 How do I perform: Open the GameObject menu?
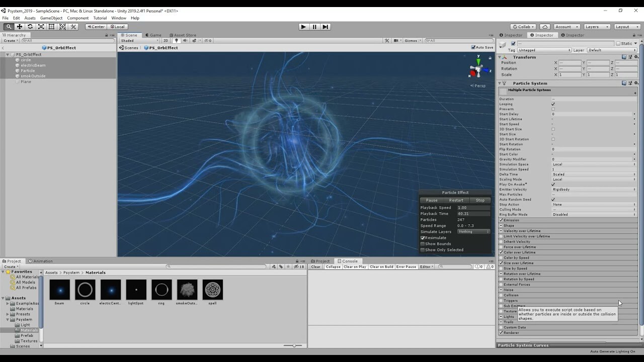52,18
